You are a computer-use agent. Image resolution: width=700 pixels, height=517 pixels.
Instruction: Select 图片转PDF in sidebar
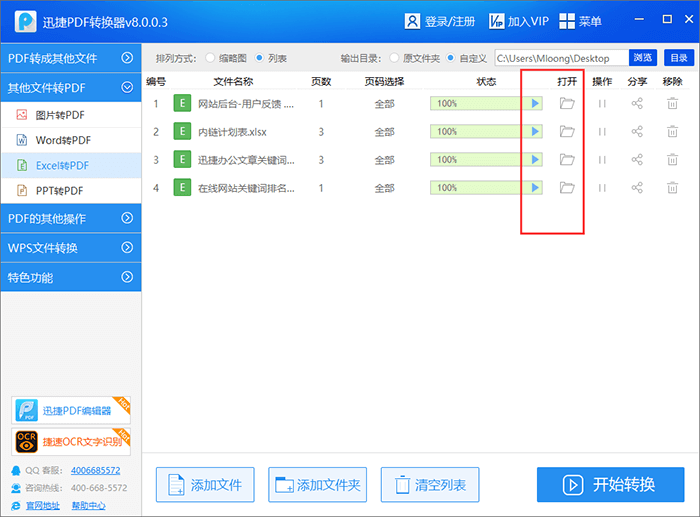(71, 115)
